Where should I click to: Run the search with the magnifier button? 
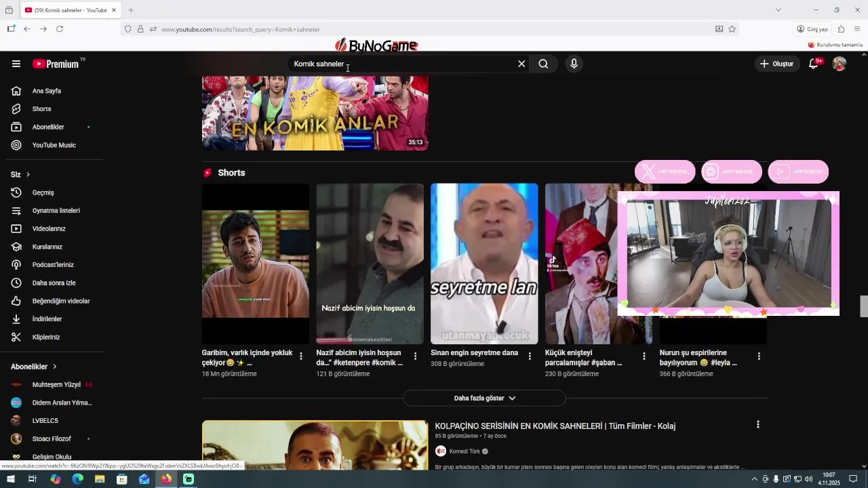coord(543,64)
